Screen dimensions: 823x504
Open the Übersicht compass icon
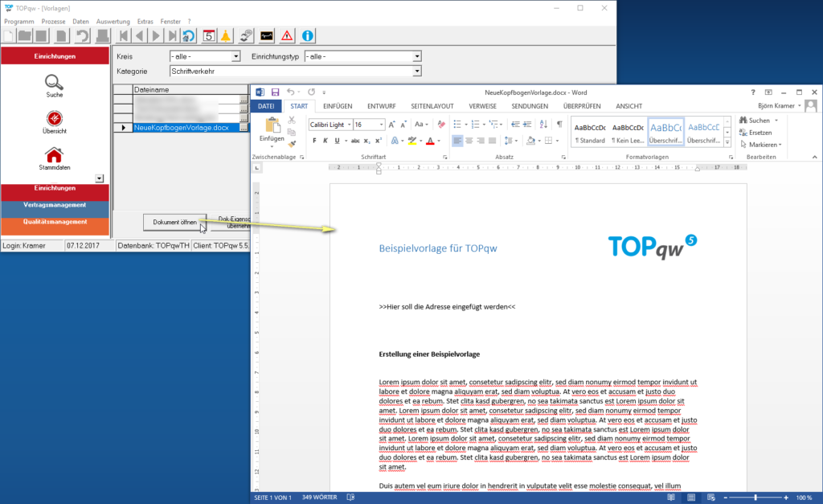(x=54, y=118)
